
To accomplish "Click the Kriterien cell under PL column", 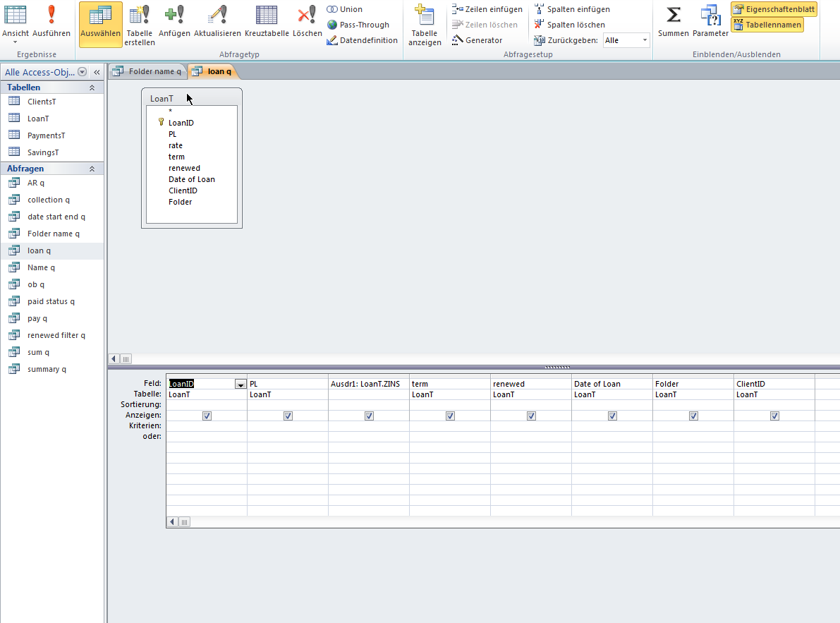I will tap(287, 426).
